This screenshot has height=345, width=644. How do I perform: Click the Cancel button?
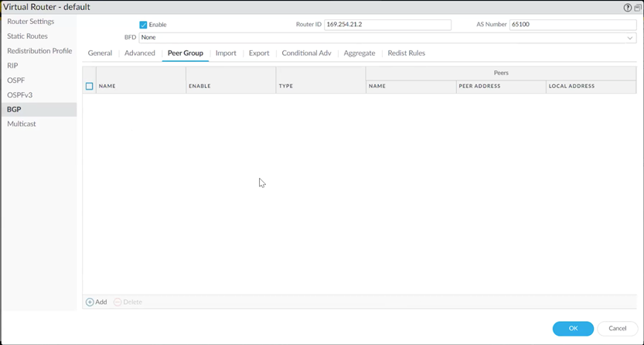(617, 328)
